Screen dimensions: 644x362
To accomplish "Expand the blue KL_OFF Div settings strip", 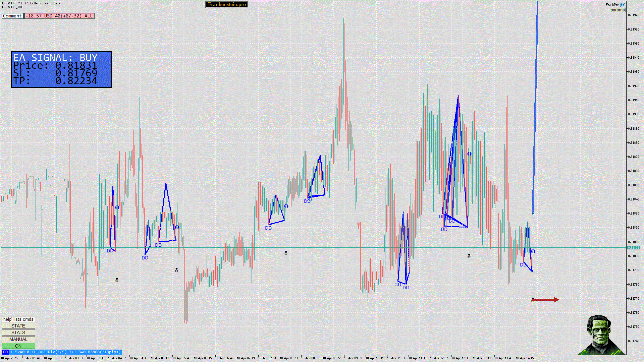I will pos(65,352).
